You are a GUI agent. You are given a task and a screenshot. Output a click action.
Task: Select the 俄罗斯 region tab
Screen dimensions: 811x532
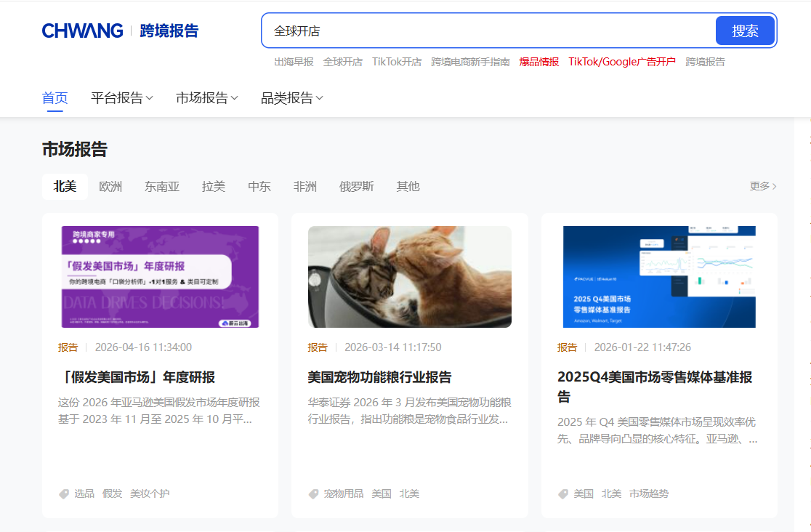(x=356, y=187)
